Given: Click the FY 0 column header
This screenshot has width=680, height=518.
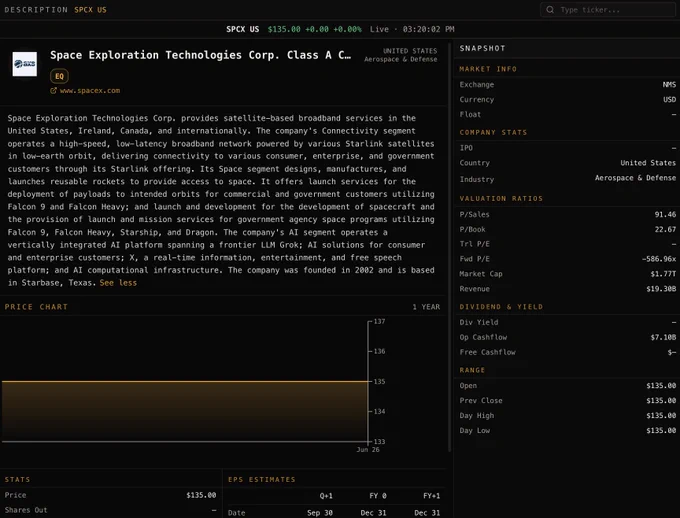Looking at the screenshot, I should (378, 496).
